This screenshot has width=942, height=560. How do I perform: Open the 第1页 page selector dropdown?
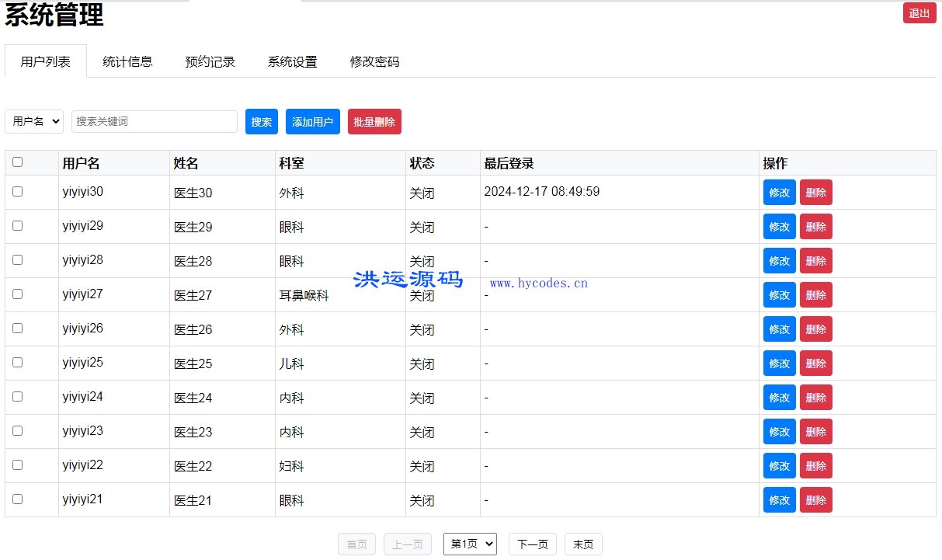[x=470, y=544]
